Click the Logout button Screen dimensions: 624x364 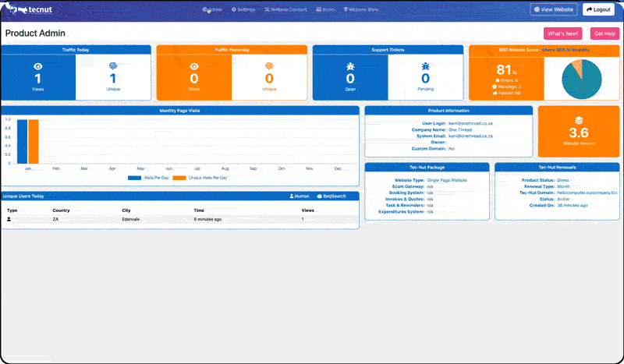coord(598,9)
